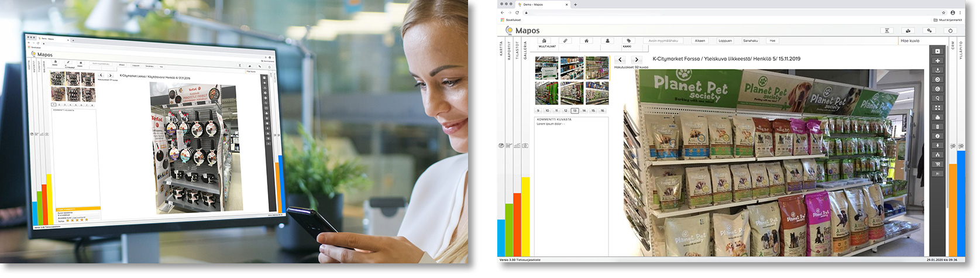Open the RAPORTIT side tab

tap(510, 50)
